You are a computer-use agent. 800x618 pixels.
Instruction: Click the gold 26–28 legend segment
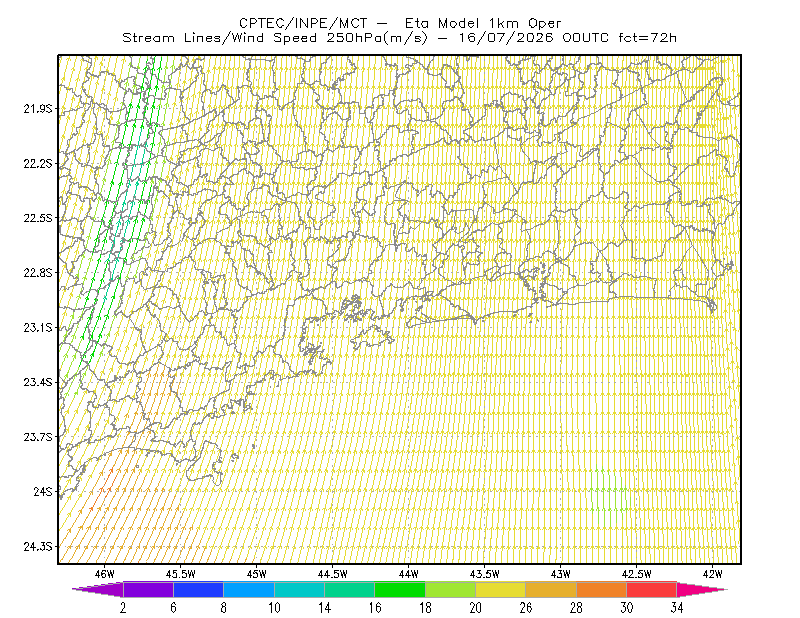(x=551, y=589)
